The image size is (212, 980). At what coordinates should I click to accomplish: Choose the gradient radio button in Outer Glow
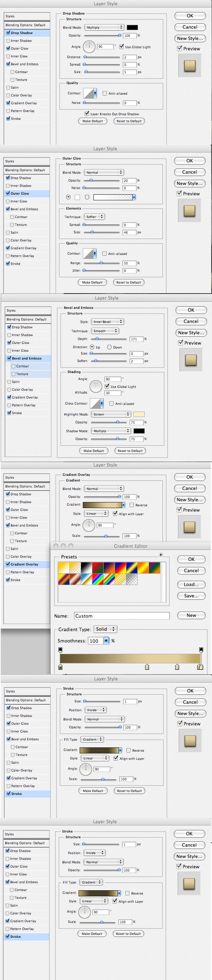87,197
